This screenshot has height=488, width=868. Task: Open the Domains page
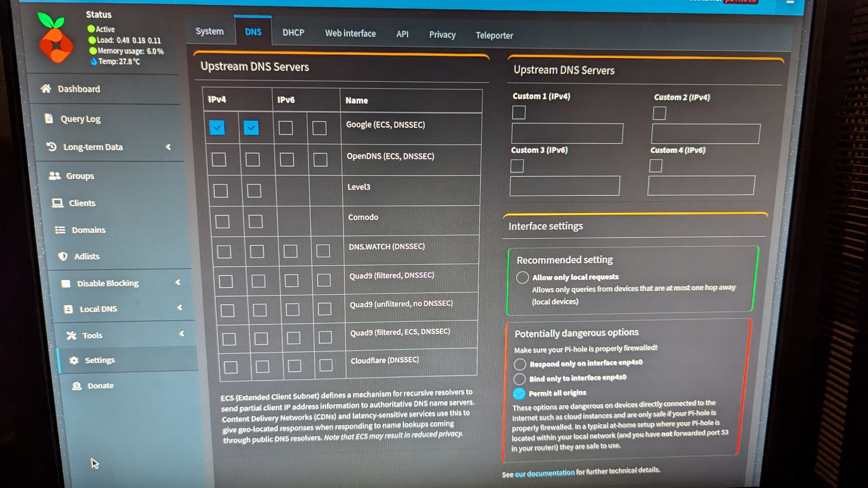click(x=89, y=230)
